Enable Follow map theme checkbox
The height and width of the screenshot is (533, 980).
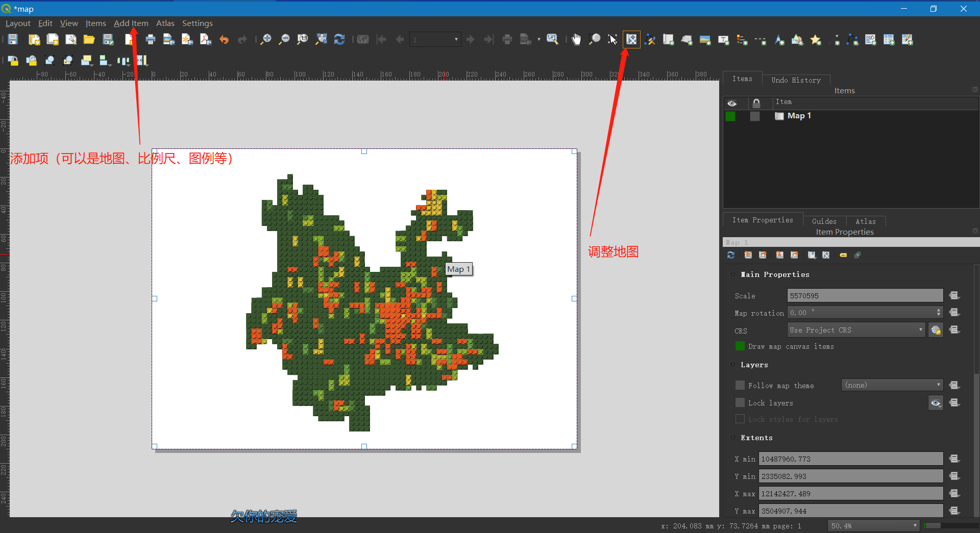click(x=740, y=385)
